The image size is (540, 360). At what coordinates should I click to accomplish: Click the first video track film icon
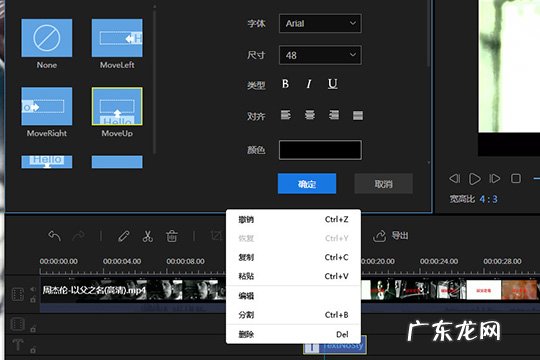(18, 295)
